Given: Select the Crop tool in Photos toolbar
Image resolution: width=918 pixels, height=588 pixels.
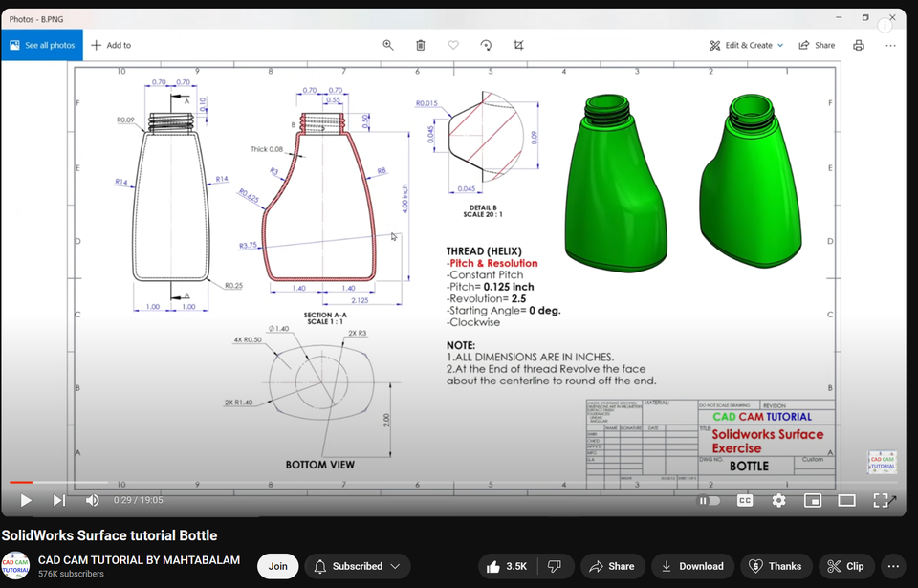Looking at the screenshot, I should 517,44.
